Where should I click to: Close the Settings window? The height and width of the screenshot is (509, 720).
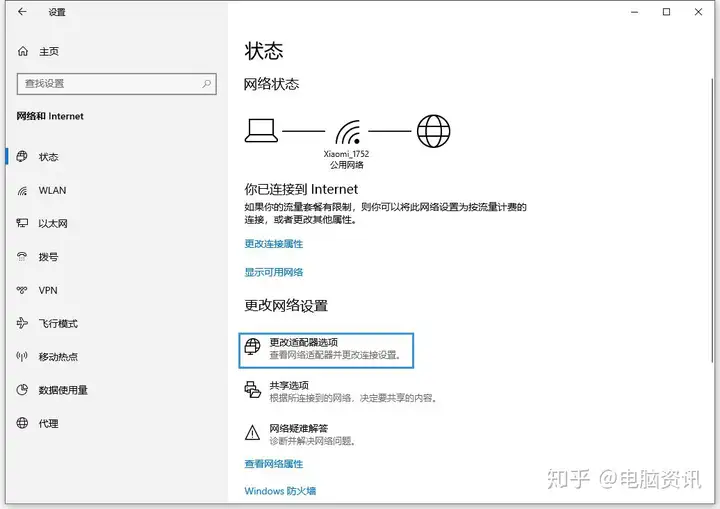[698, 12]
